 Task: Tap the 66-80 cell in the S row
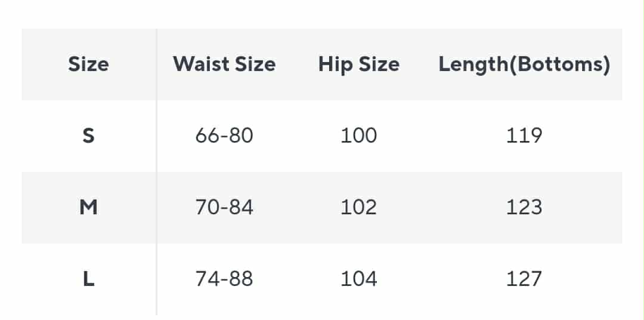[x=224, y=136]
